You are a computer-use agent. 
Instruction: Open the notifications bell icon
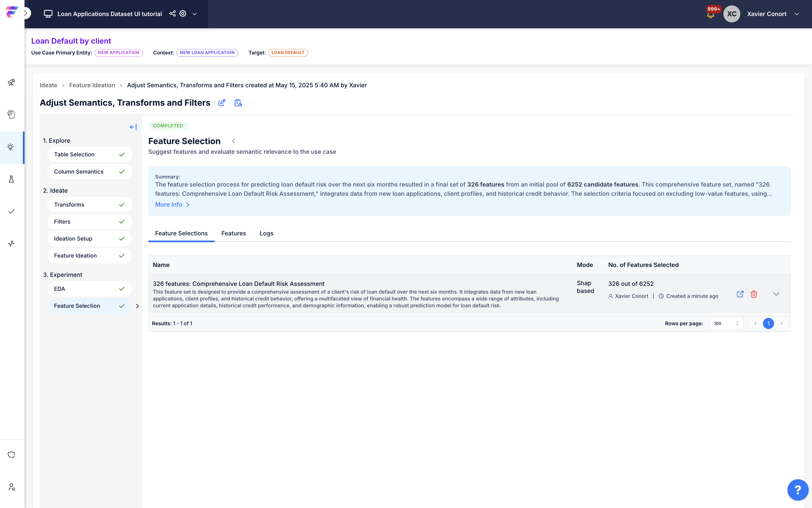[711, 15]
